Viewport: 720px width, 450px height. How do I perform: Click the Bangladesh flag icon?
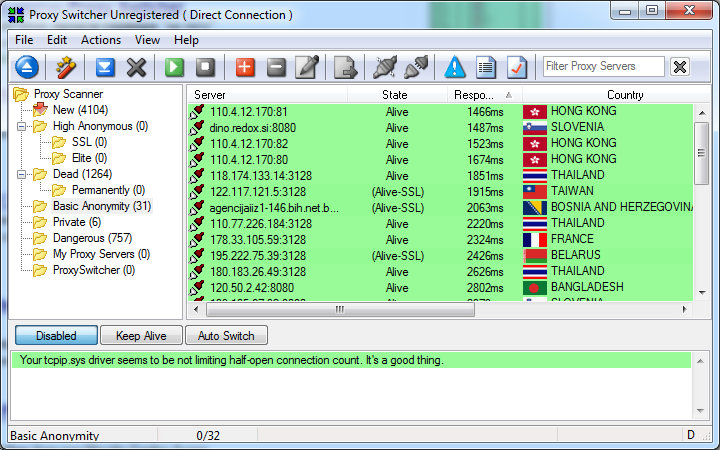[534, 287]
